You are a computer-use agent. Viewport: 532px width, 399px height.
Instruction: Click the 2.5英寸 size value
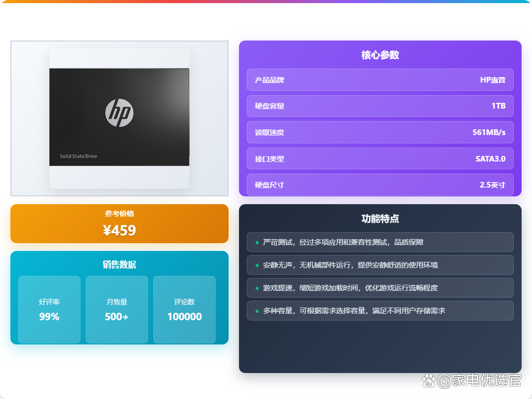coord(493,185)
